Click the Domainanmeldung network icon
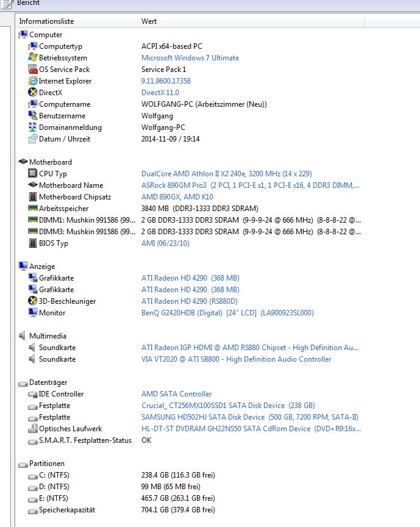The width and height of the screenshot is (420, 527). [32, 127]
